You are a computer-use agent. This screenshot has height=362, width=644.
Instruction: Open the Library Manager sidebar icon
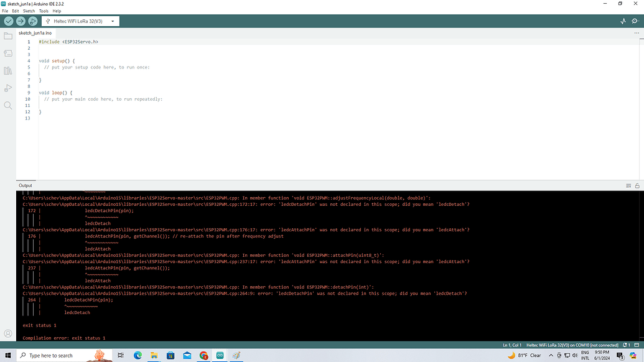(8, 70)
